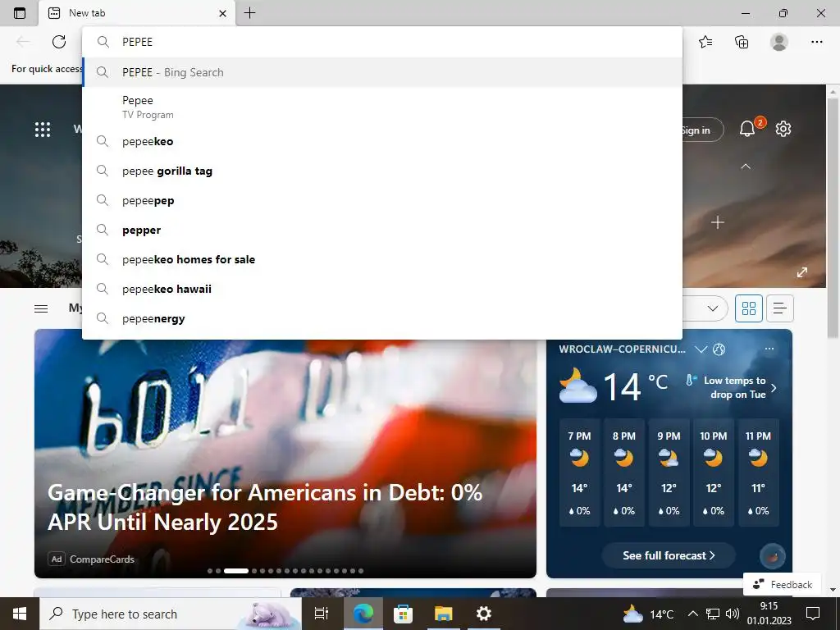Click the address bar containing PEPEE

coord(382,42)
